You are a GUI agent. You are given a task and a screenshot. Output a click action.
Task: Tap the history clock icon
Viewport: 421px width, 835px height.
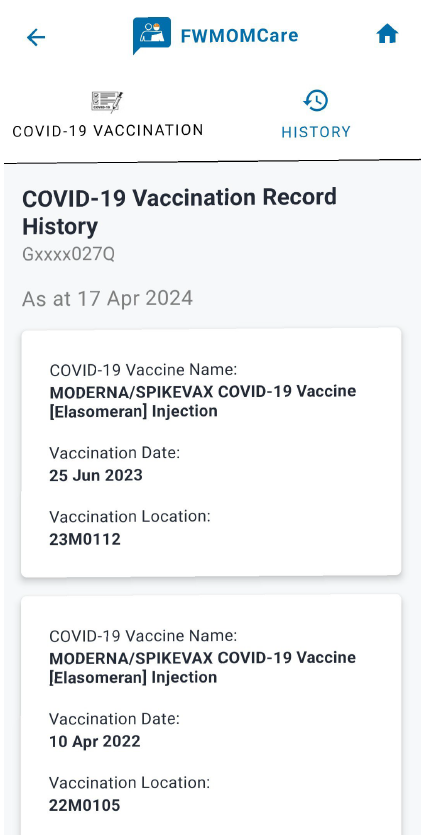(316, 101)
